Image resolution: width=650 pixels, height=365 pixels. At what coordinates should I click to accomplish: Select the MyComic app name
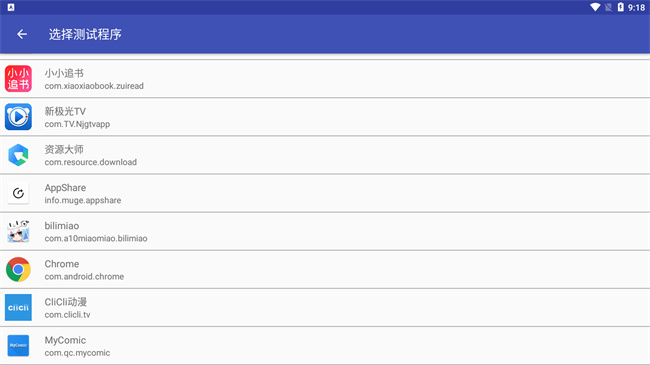tap(65, 340)
